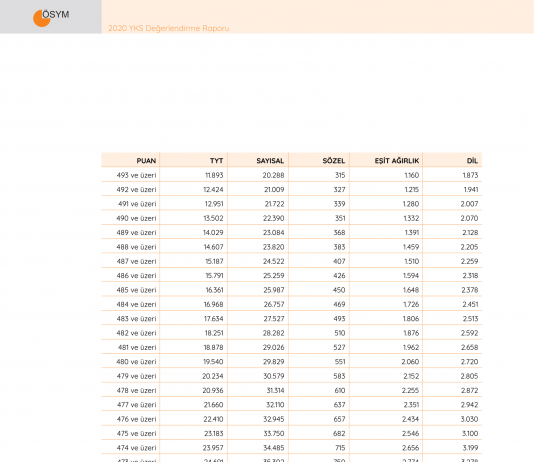Viewport: 534px width, 462px height.
Task: Select the 493 ve üzeri row label
Action: coord(136,175)
